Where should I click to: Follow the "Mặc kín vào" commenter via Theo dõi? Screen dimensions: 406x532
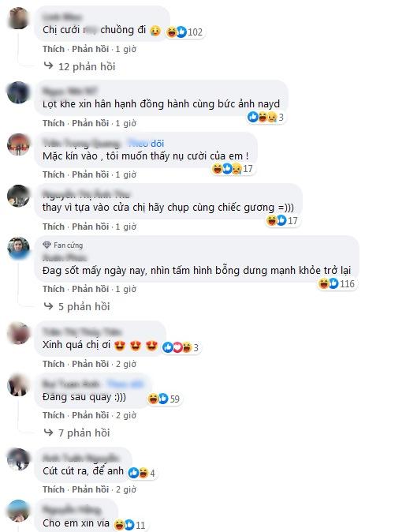[x=146, y=144]
